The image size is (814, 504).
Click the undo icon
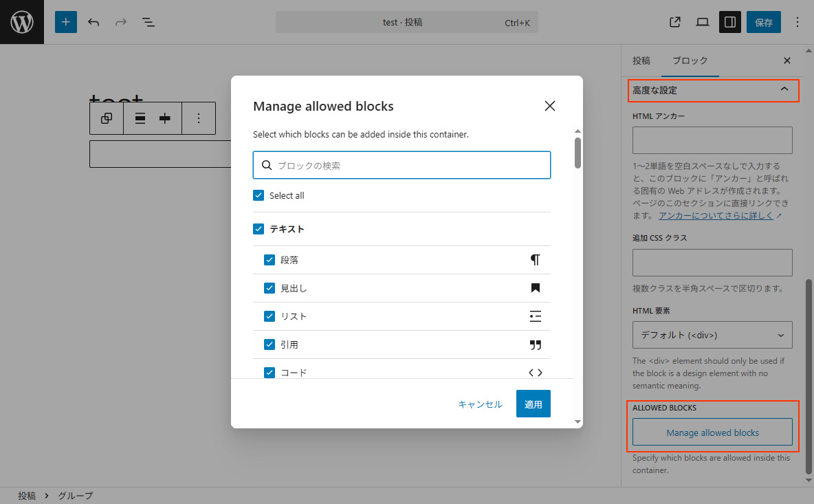(x=93, y=22)
